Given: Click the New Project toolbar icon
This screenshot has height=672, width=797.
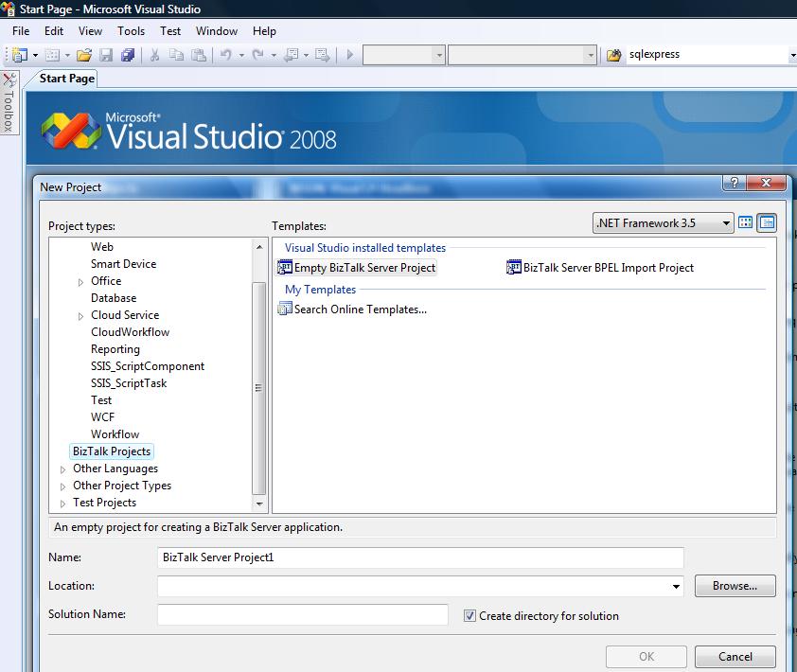Looking at the screenshot, I should (19, 54).
